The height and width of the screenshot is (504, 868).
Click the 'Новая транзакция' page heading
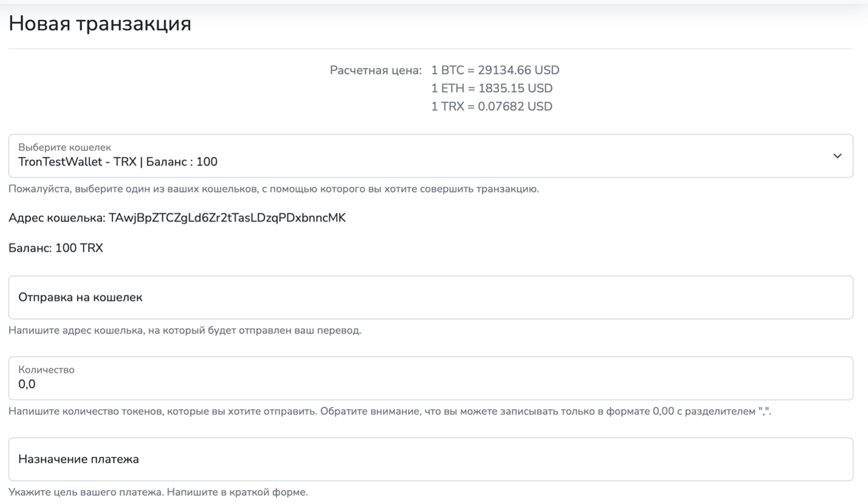(x=100, y=24)
